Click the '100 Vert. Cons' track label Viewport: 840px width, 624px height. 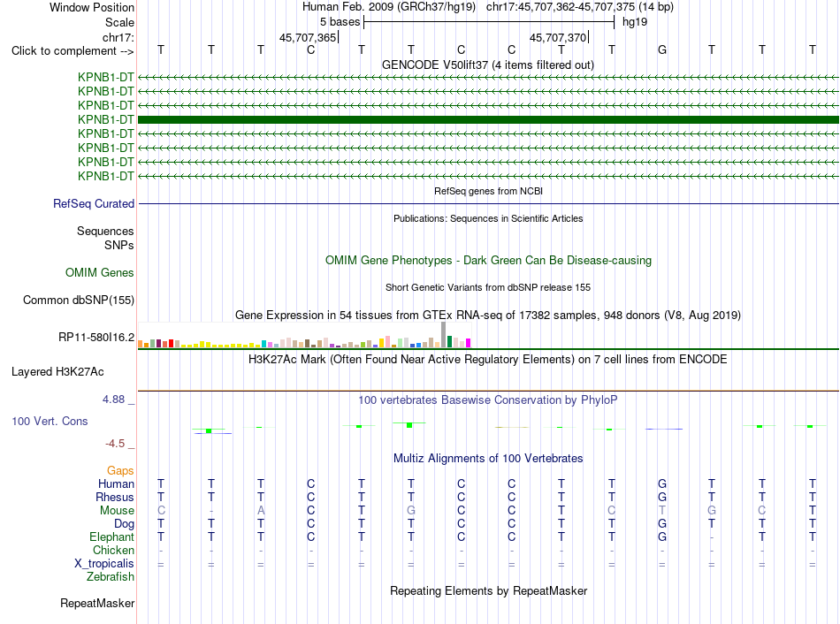tap(50, 422)
